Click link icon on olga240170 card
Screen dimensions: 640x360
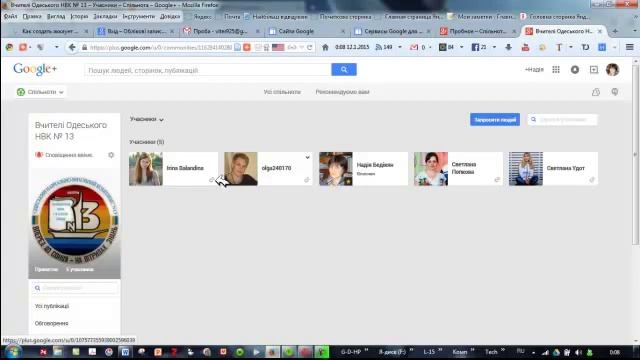click(307, 180)
